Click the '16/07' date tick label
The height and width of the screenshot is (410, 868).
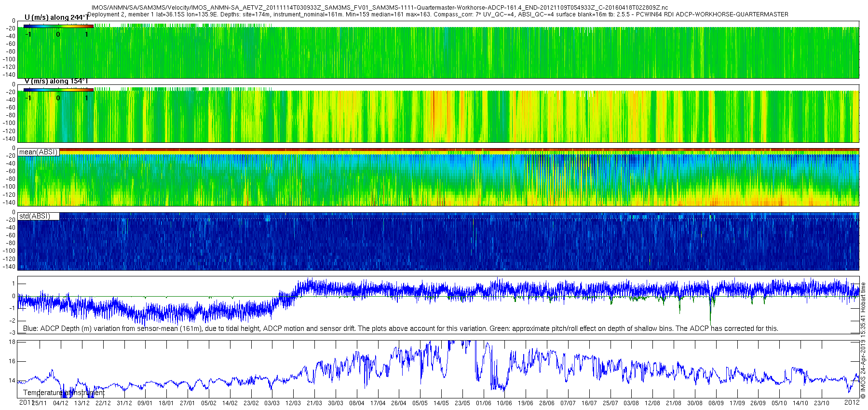pos(589,403)
